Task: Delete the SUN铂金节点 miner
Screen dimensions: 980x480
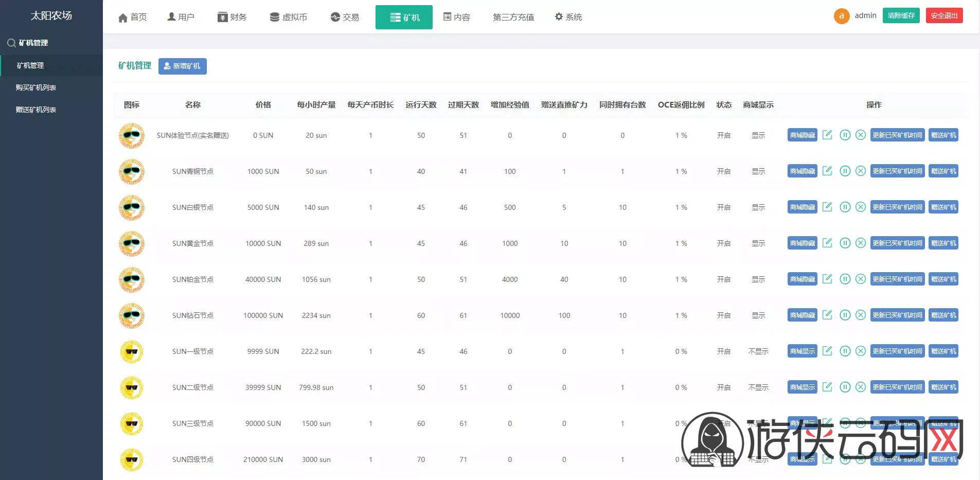Action: click(x=861, y=279)
